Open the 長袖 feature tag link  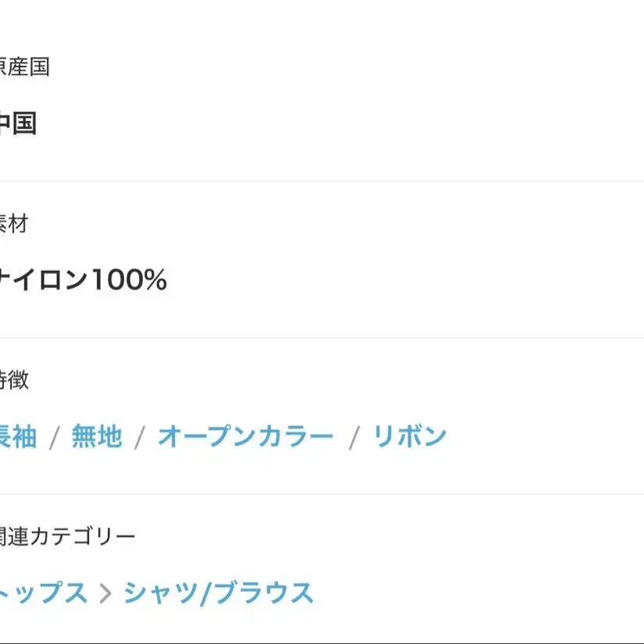tap(18, 436)
